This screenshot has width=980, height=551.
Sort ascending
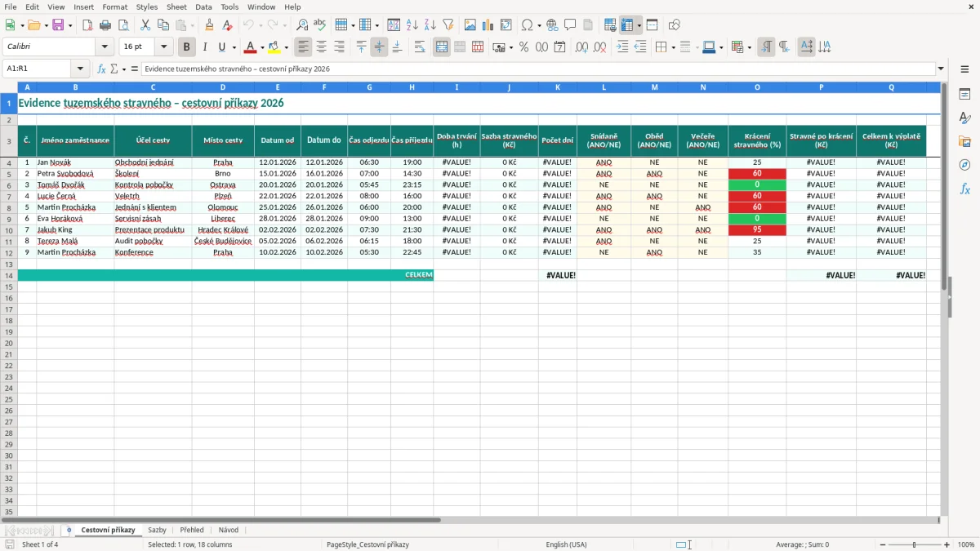click(412, 25)
